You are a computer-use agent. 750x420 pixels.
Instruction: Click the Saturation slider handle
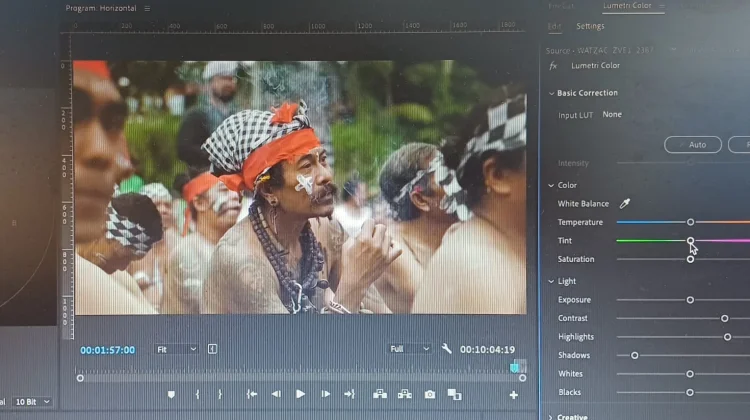690,259
